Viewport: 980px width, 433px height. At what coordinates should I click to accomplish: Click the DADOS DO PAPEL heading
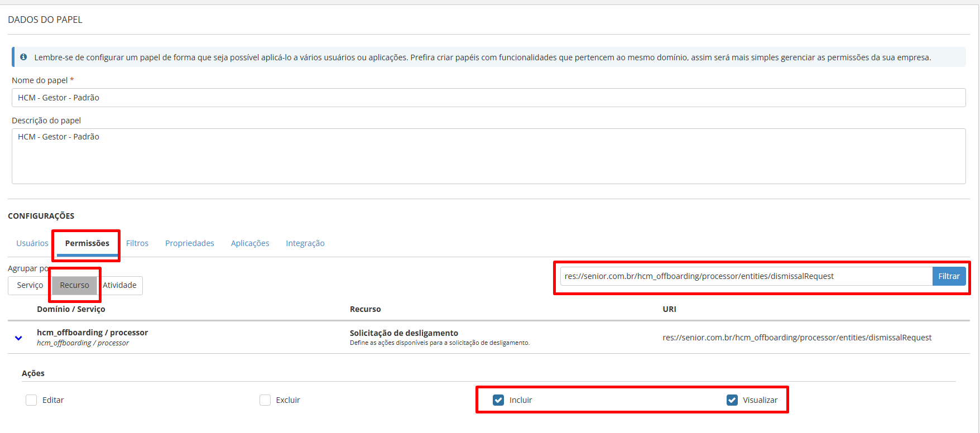coord(45,20)
